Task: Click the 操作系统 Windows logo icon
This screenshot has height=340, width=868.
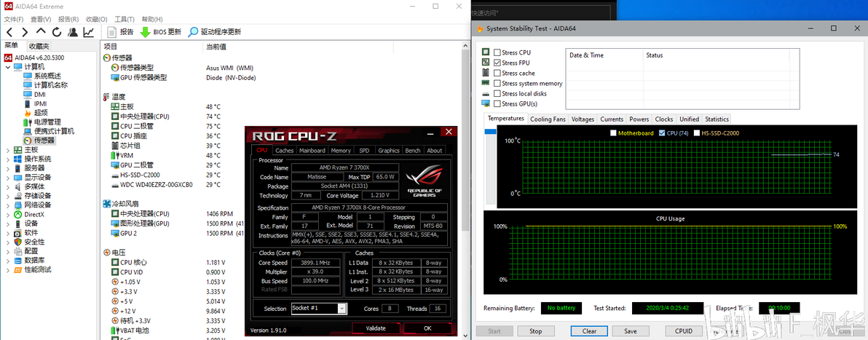Action: click(x=18, y=159)
